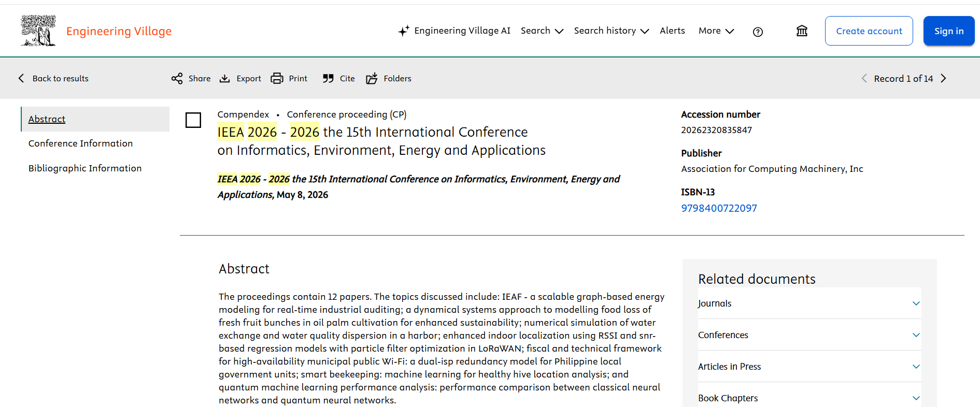Click the Print button label
This screenshot has height=407, width=980.
click(298, 78)
